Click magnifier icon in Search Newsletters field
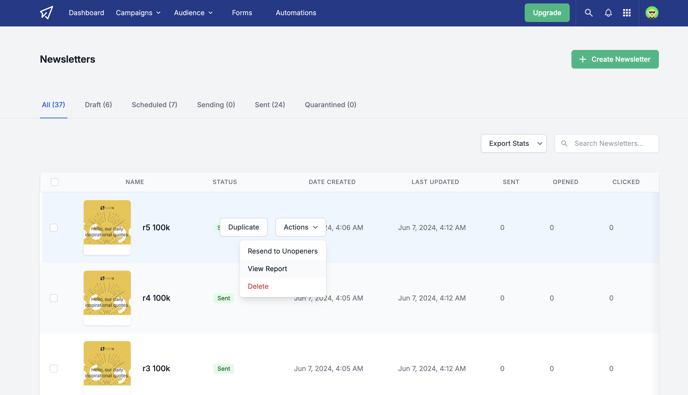Image resolution: width=688 pixels, height=395 pixels. coord(564,144)
